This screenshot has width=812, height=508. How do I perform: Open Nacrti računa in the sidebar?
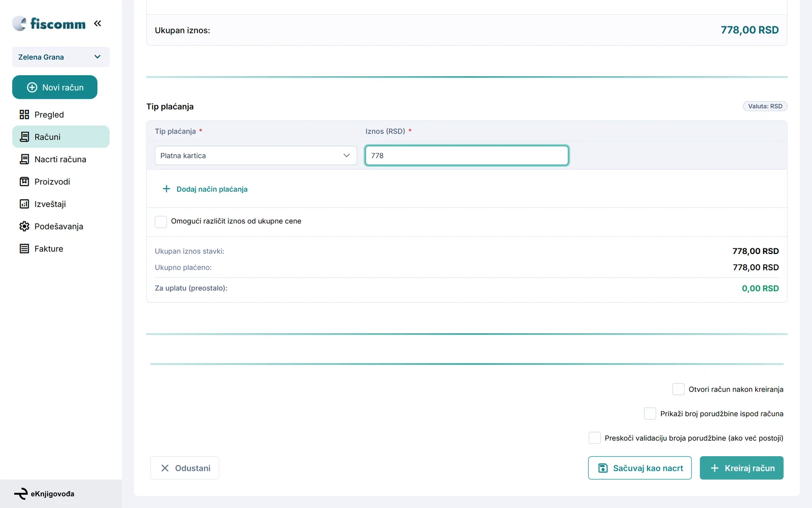(x=61, y=159)
